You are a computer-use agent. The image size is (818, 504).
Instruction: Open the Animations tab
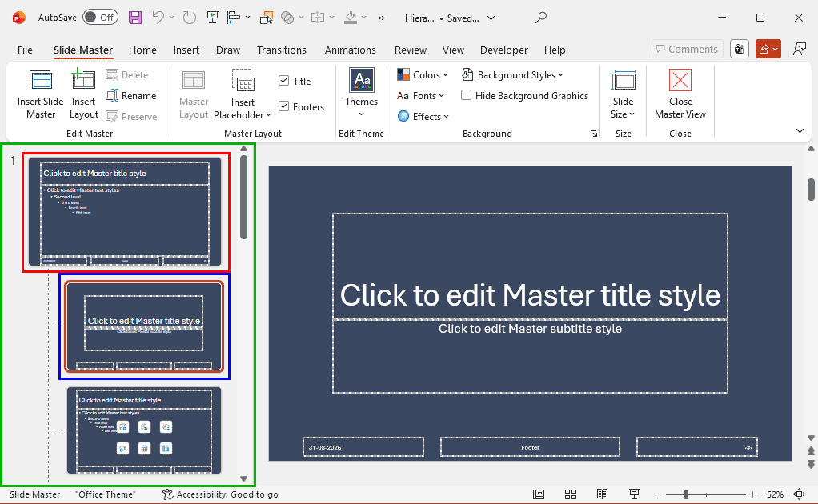coord(350,50)
